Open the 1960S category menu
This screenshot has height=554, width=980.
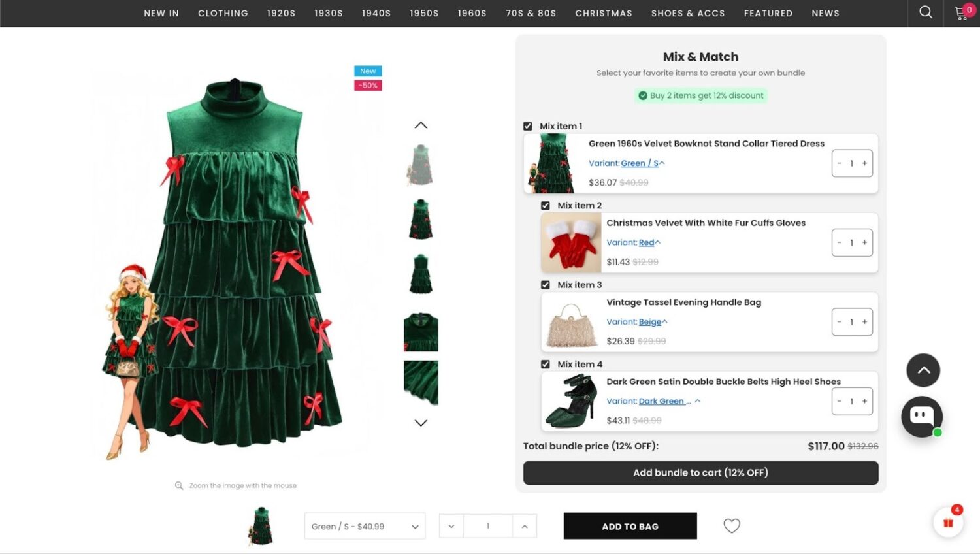[472, 13]
